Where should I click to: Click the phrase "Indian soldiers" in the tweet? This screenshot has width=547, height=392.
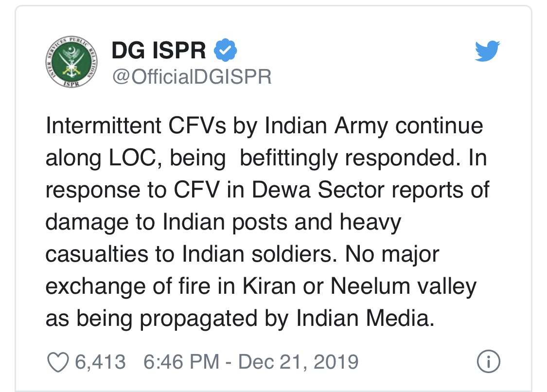[x=268, y=254]
